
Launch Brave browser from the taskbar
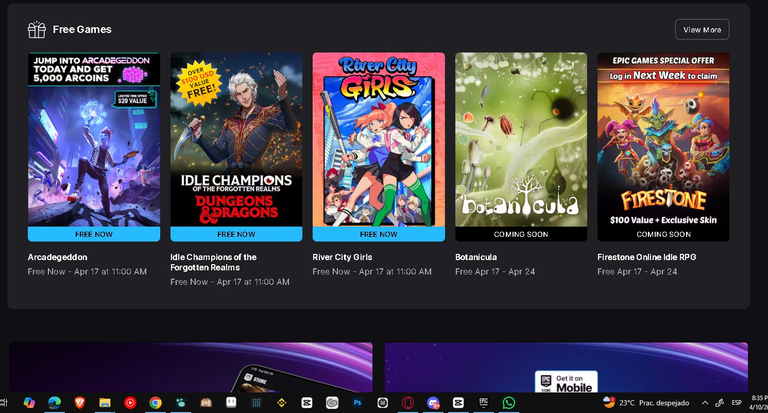click(79, 403)
